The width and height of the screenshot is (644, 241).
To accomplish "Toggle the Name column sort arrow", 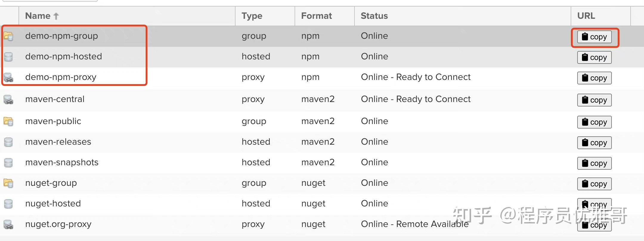I will (x=56, y=16).
